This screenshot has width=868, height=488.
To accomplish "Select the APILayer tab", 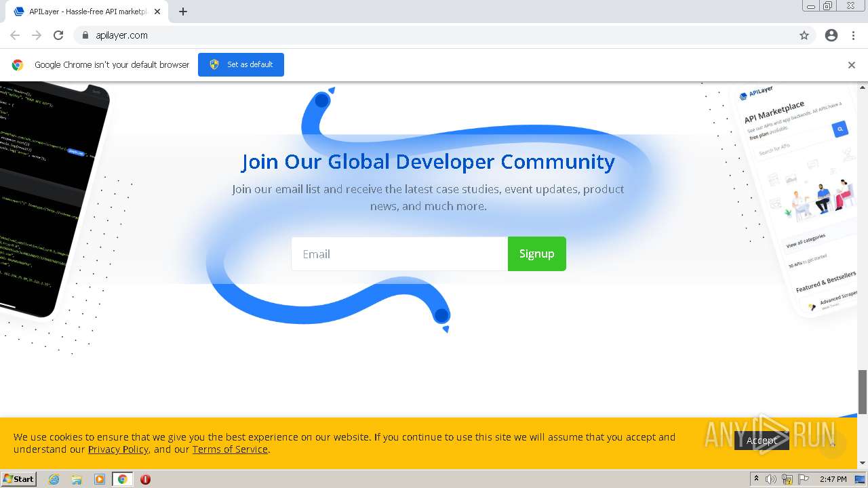I will (x=87, y=12).
